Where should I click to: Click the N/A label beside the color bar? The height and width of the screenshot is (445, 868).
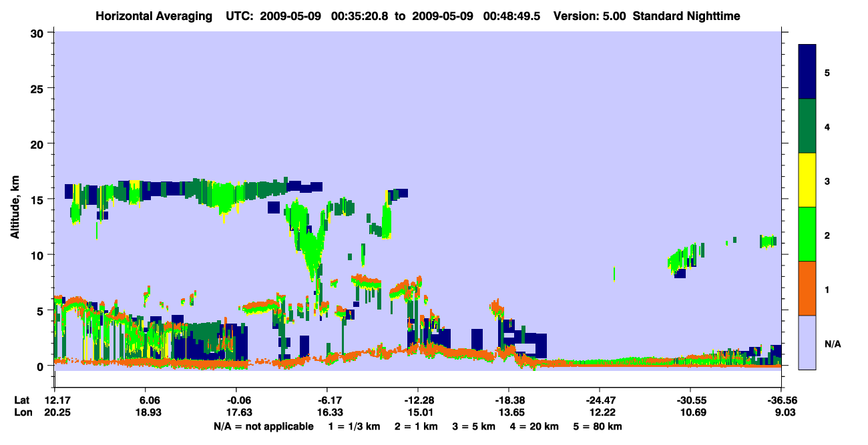833,344
